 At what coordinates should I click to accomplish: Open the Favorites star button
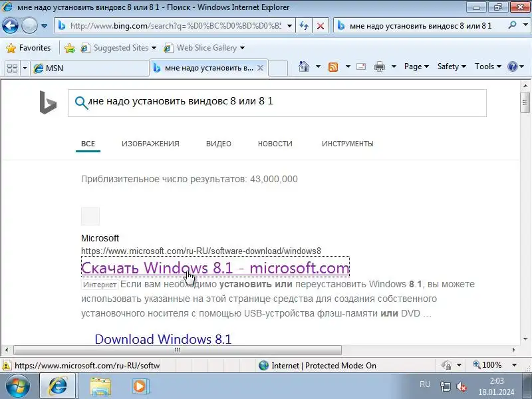29,48
